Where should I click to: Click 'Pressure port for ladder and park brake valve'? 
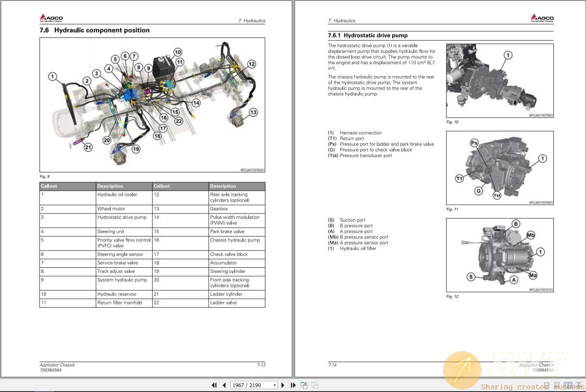tap(387, 144)
